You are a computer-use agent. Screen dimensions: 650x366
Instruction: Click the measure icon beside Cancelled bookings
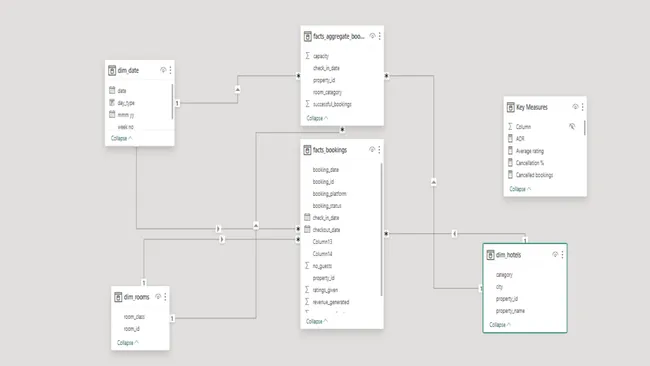coord(510,175)
